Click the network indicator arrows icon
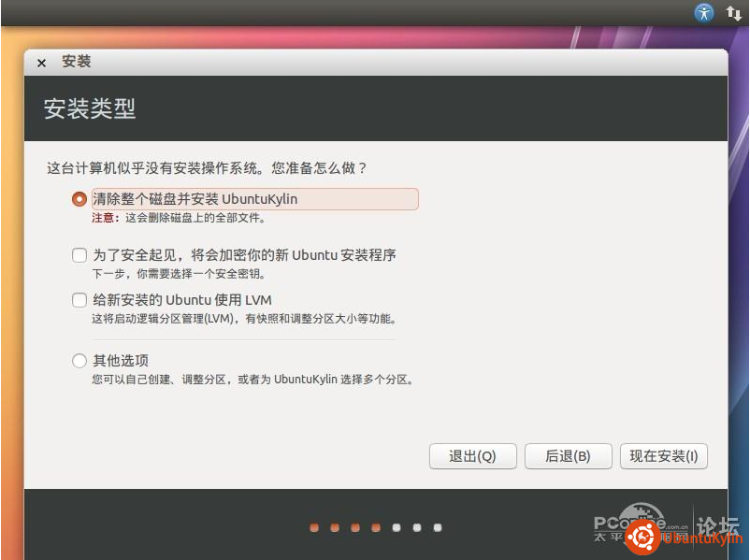The image size is (750, 560). (x=733, y=13)
